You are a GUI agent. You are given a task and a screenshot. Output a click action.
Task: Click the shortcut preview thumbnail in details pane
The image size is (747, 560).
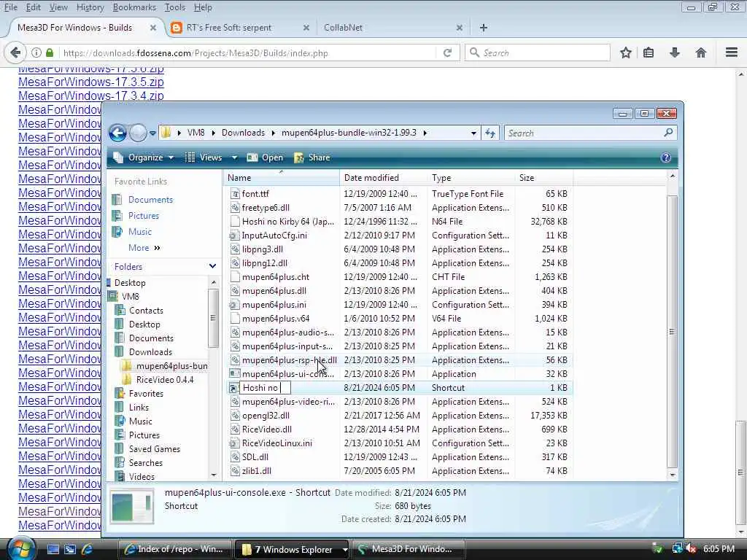(x=132, y=507)
